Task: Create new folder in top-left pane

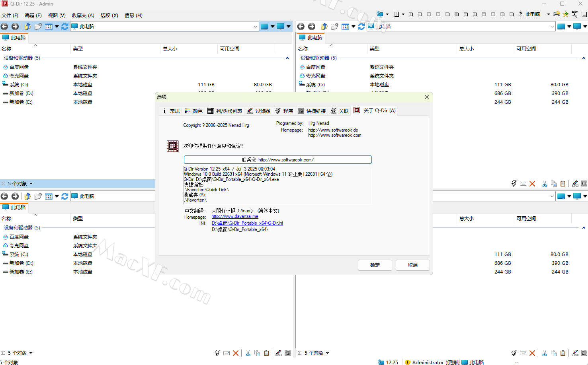Action: [x=38, y=27]
